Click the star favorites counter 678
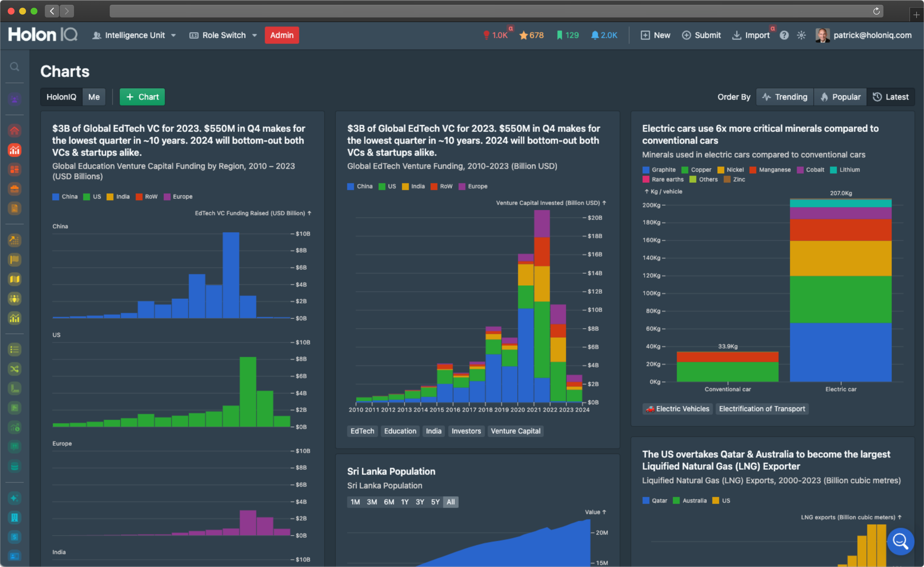 [x=531, y=35]
